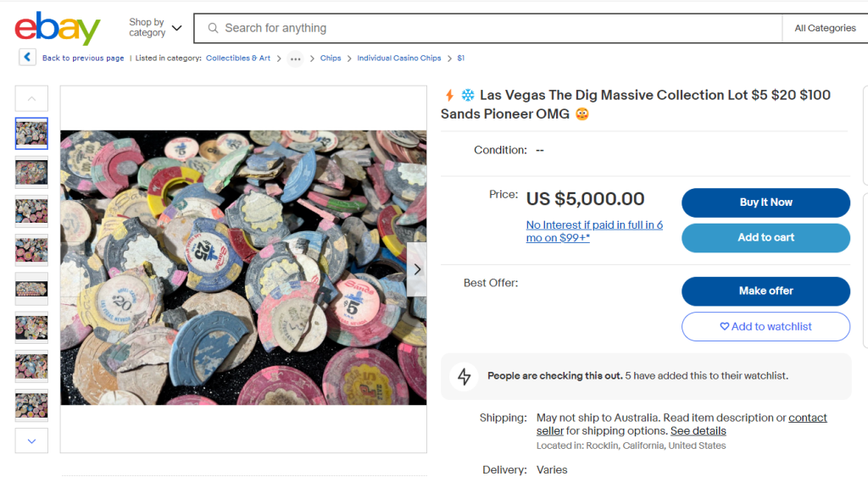Add the item to watchlist

click(x=765, y=327)
